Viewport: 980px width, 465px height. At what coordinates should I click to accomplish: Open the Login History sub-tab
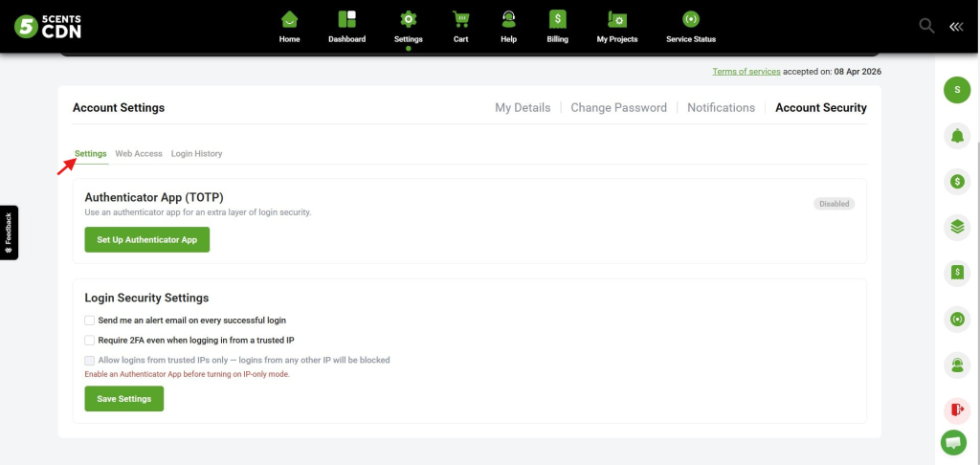tap(196, 154)
